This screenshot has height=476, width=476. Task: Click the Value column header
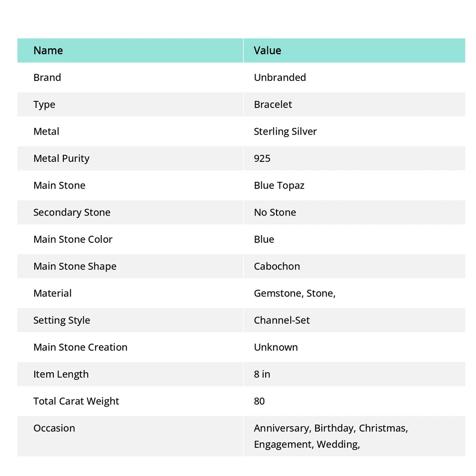point(267,50)
